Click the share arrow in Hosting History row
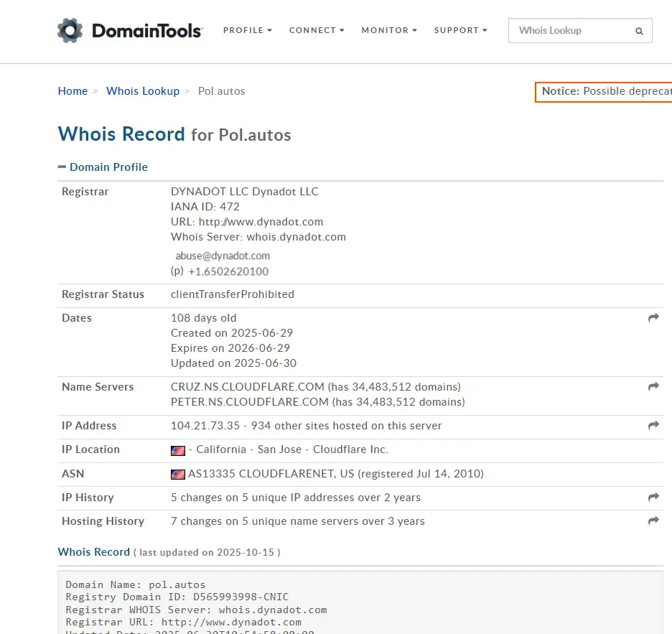 click(653, 521)
